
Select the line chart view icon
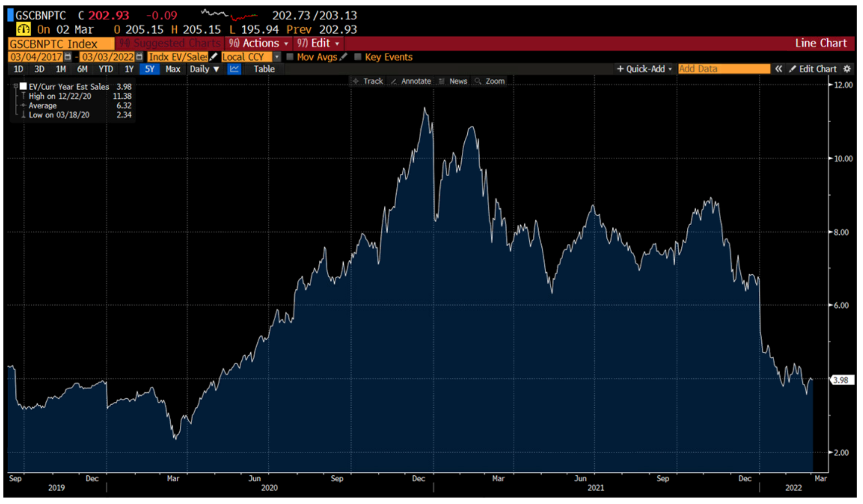[x=234, y=69]
